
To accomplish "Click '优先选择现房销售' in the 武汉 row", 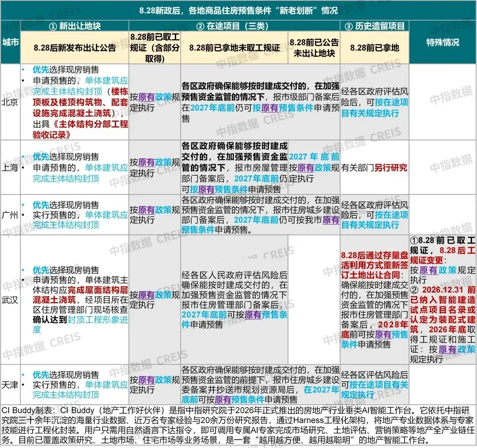I will tap(66, 270).
